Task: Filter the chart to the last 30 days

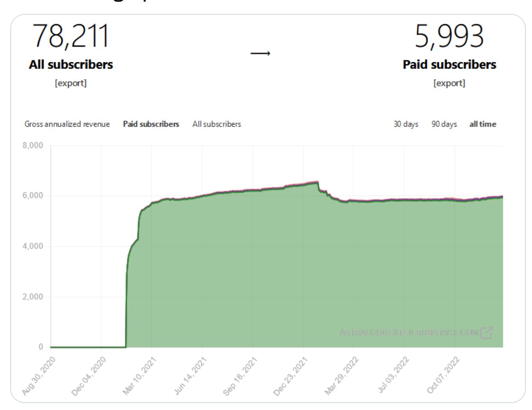Action: [405, 124]
